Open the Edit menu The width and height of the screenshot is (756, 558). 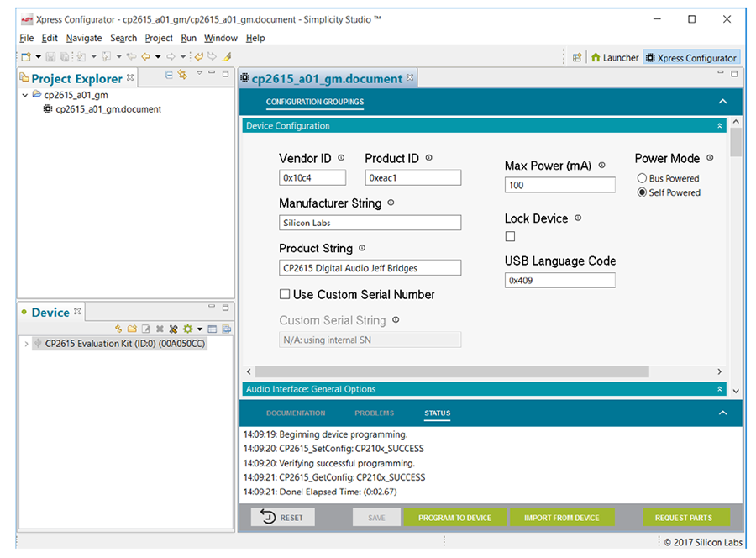[50, 38]
